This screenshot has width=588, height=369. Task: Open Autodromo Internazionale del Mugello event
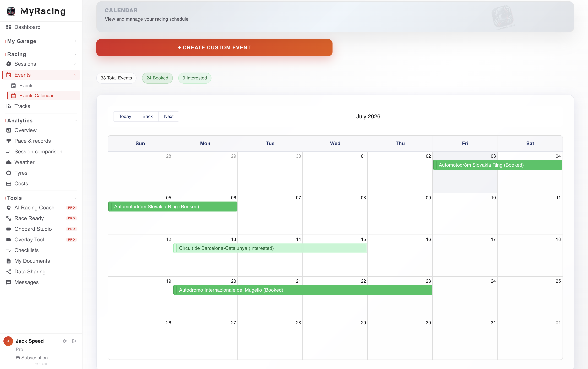pyautogui.click(x=303, y=290)
